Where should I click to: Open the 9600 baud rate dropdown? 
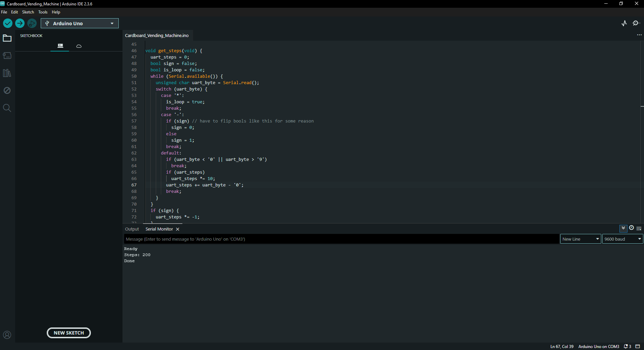tap(622, 239)
